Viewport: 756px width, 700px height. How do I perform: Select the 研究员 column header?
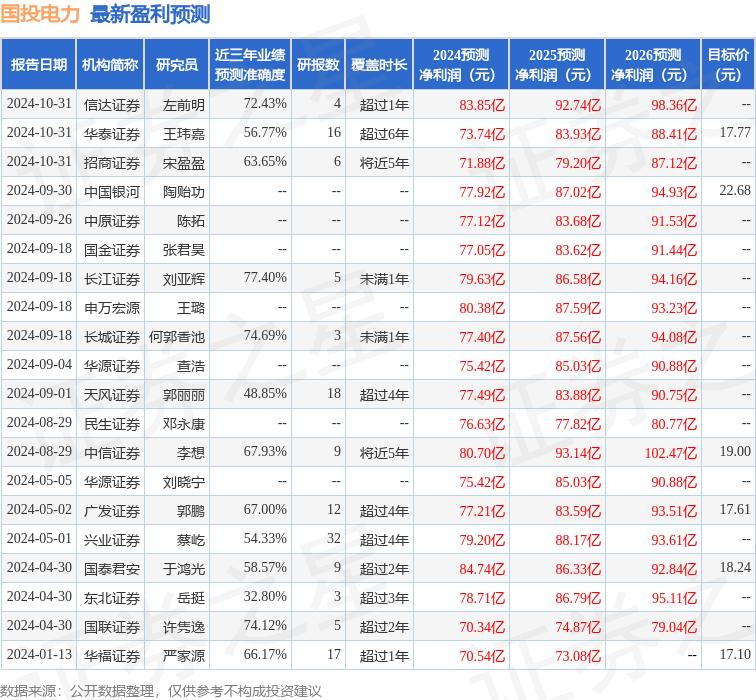(x=176, y=65)
